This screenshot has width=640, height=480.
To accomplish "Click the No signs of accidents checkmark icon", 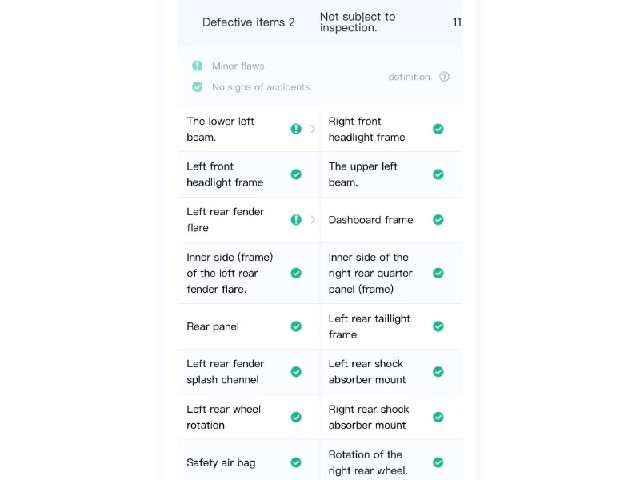I will (197, 87).
